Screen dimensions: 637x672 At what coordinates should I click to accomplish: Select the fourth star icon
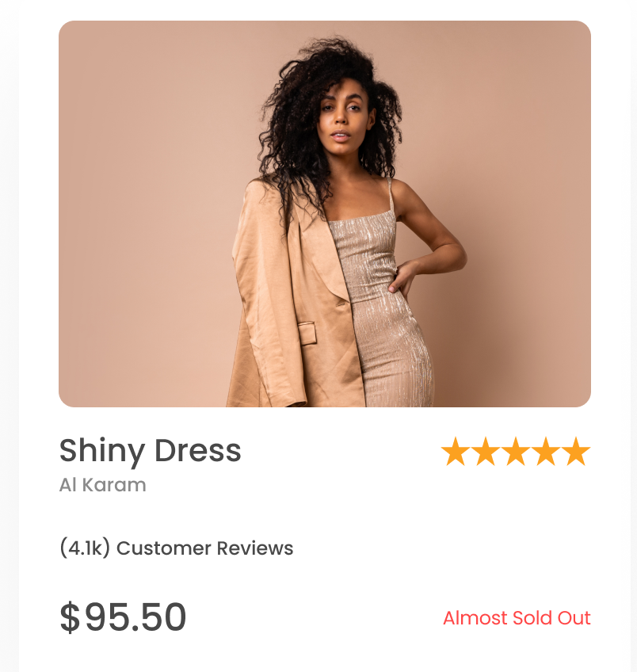tap(545, 451)
